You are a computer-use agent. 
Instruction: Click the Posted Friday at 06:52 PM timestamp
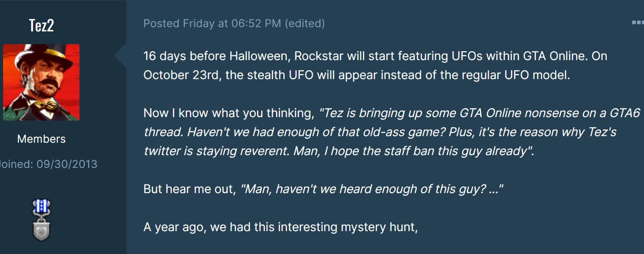pos(212,23)
